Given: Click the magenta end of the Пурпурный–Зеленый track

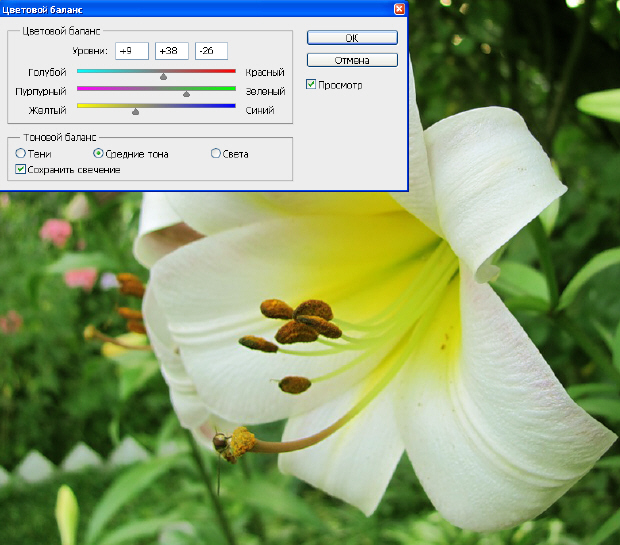Looking at the screenshot, I should pyautogui.click(x=82, y=88).
